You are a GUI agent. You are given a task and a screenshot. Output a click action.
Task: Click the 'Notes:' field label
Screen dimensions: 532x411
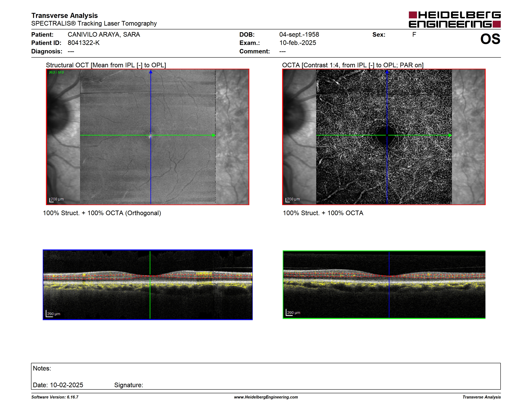pos(42,368)
